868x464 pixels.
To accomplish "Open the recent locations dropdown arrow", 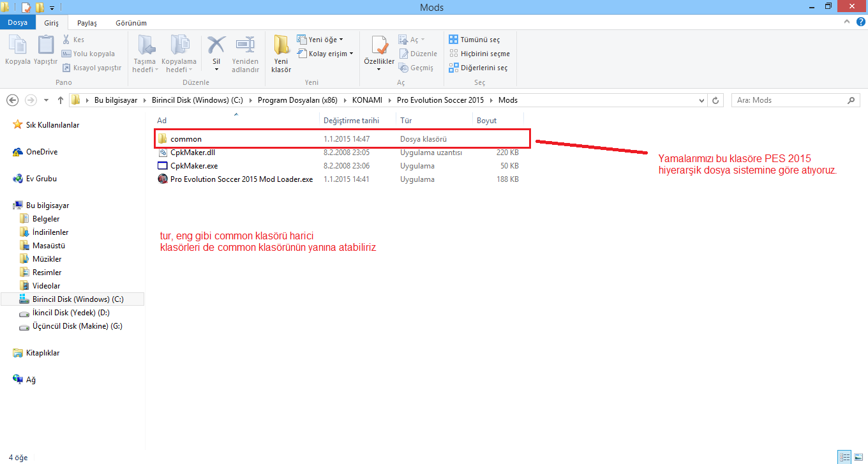I will [46, 100].
